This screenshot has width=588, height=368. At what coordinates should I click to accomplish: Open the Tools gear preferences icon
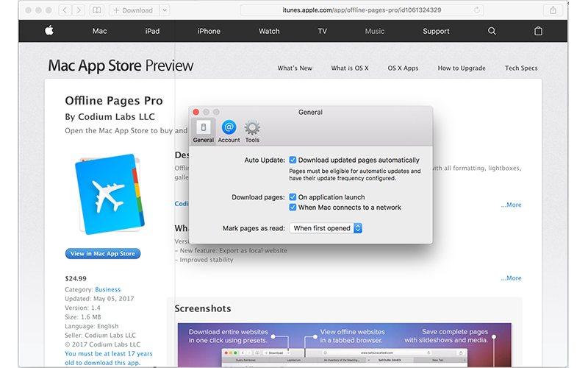252,131
